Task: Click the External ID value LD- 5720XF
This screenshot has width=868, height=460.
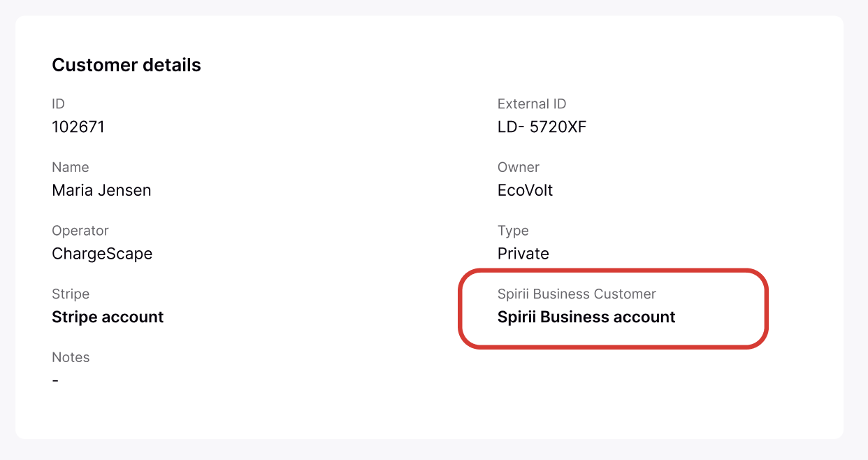Action: coord(542,127)
